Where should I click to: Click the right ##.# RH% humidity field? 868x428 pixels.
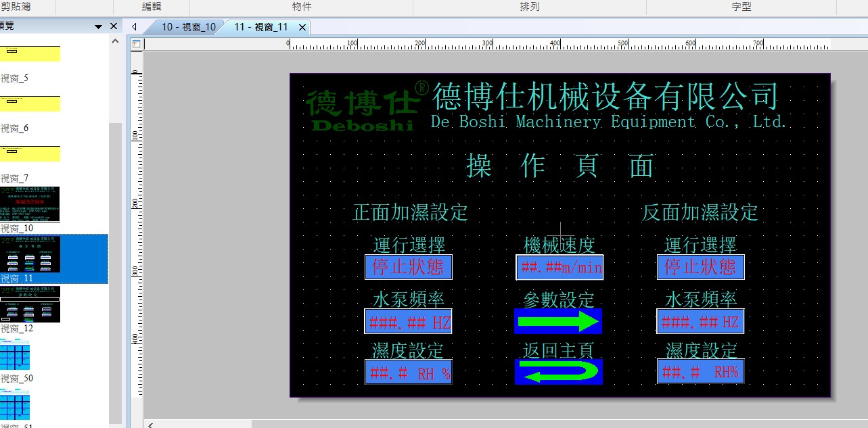point(700,372)
